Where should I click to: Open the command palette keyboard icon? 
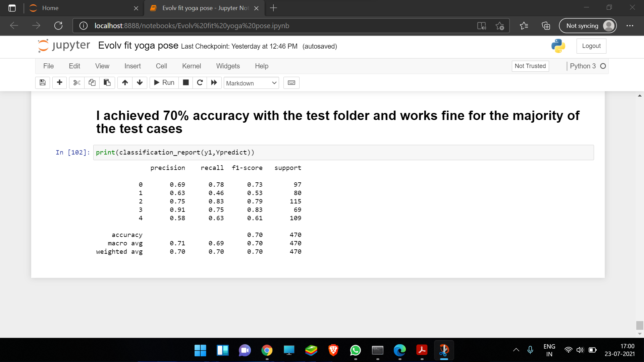(x=291, y=83)
